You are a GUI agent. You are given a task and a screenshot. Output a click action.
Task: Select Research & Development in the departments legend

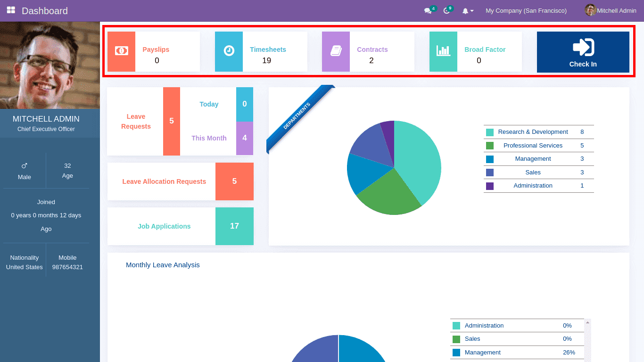(x=533, y=132)
